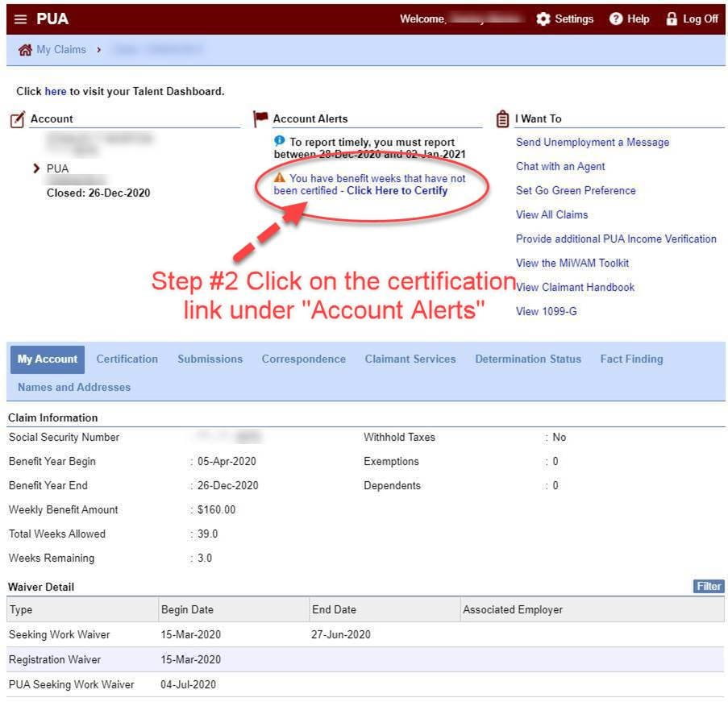Click the Settings gear icon
The width and height of the screenshot is (728, 702).
543,19
